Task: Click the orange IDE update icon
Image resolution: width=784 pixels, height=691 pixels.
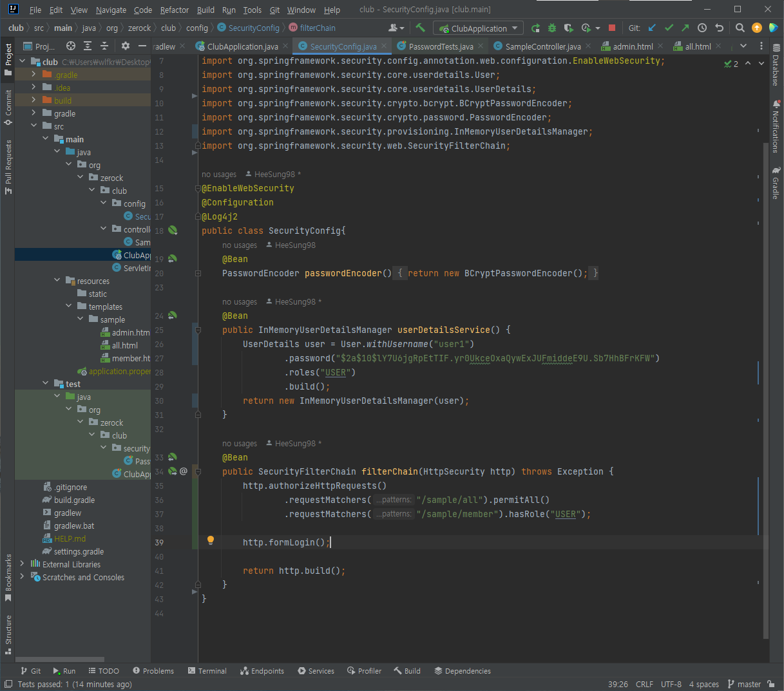Action: (x=757, y=28)
